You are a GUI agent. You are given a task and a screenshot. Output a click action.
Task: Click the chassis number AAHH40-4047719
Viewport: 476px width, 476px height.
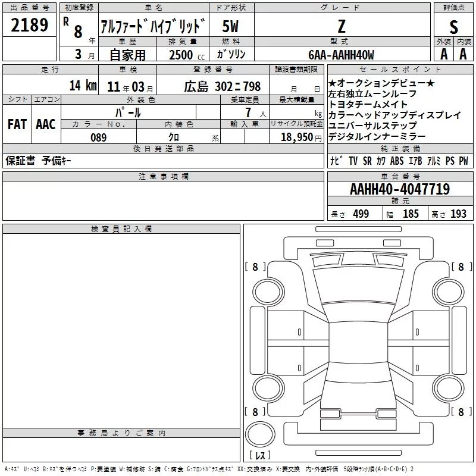coord(400,189)
